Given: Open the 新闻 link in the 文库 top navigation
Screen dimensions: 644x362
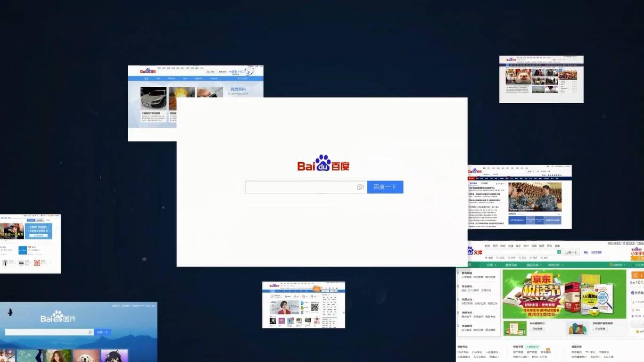Looking at the screenshot, I should 487,246.
